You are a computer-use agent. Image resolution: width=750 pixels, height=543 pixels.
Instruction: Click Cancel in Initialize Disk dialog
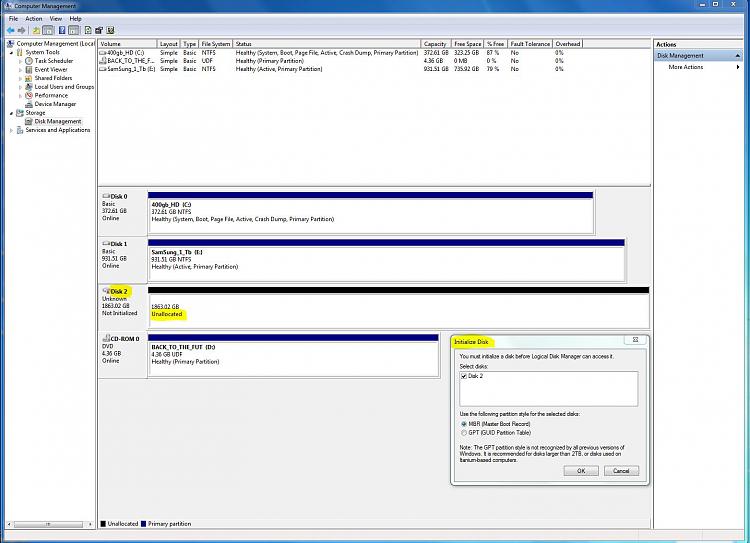click(621, 471)
